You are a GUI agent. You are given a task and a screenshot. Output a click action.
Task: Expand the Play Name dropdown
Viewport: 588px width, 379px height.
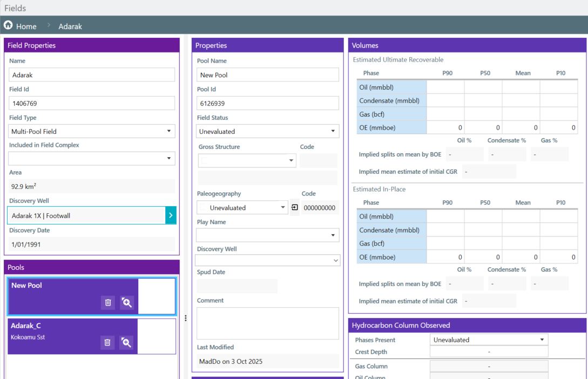pos(333,235)
